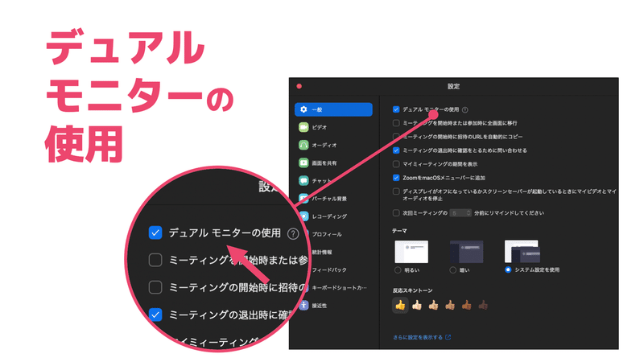The width and height of the screenshot is (644, 362).
Task: Enable the 次回ミーティング reminder checkbox
Action: (x=396, y=213)
